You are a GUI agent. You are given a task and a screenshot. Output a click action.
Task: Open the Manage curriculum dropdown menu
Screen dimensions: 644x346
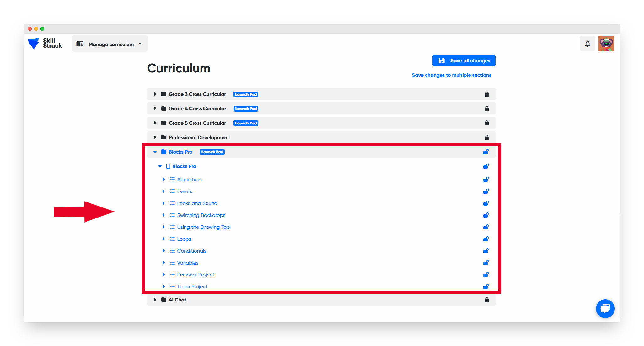point(110,44)
